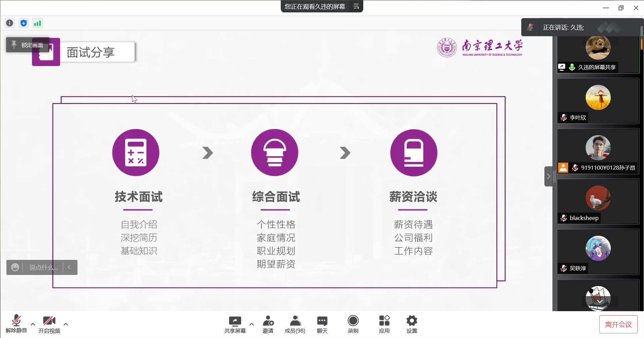Type in the say something chat field

(43, 268)
